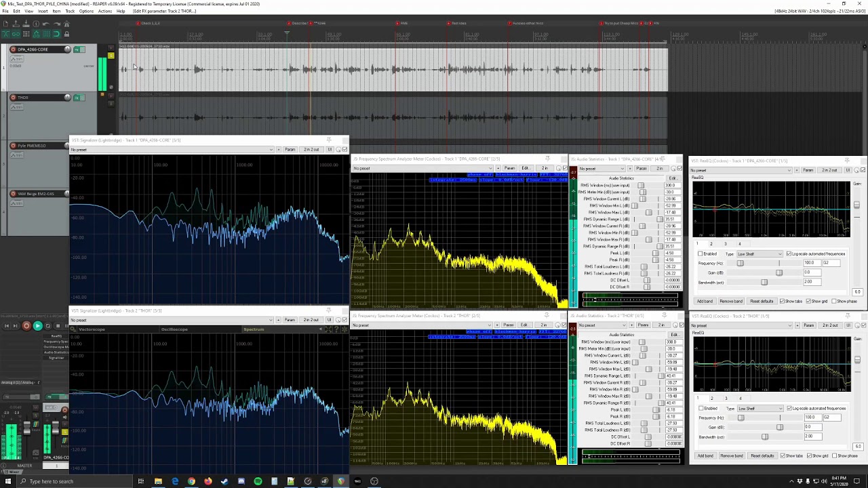
Task: Solo the THOR track
Action: [x=111, y=104]
